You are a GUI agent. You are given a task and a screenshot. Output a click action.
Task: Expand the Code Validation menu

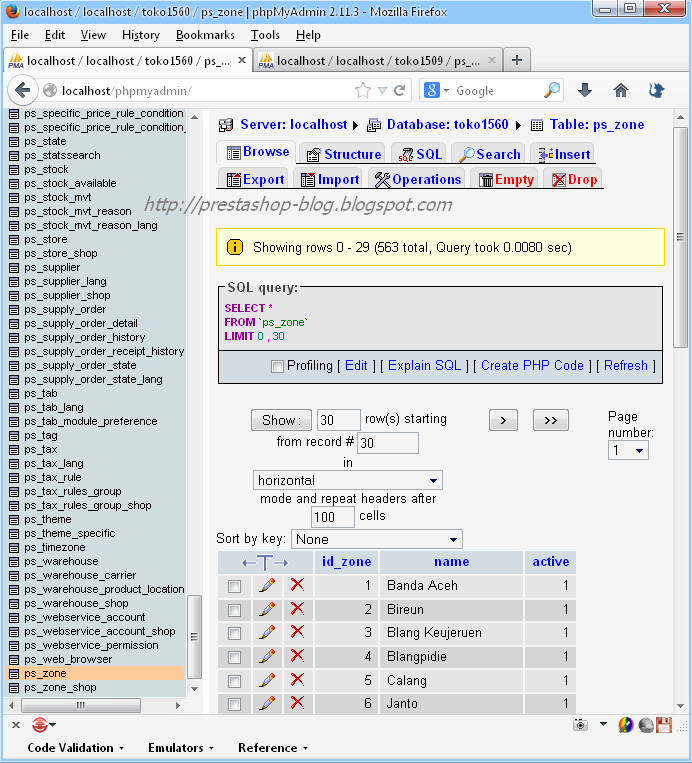(75, 748)
